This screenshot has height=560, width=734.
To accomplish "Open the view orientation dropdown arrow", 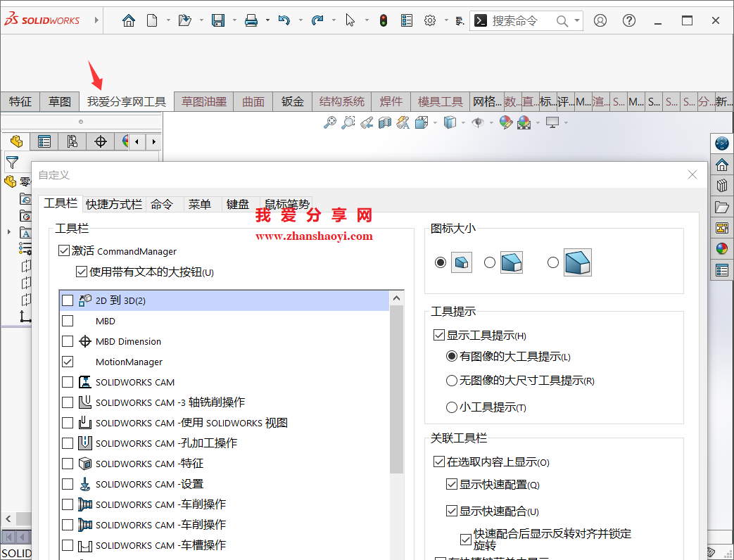I will click(x=434, y=122).
